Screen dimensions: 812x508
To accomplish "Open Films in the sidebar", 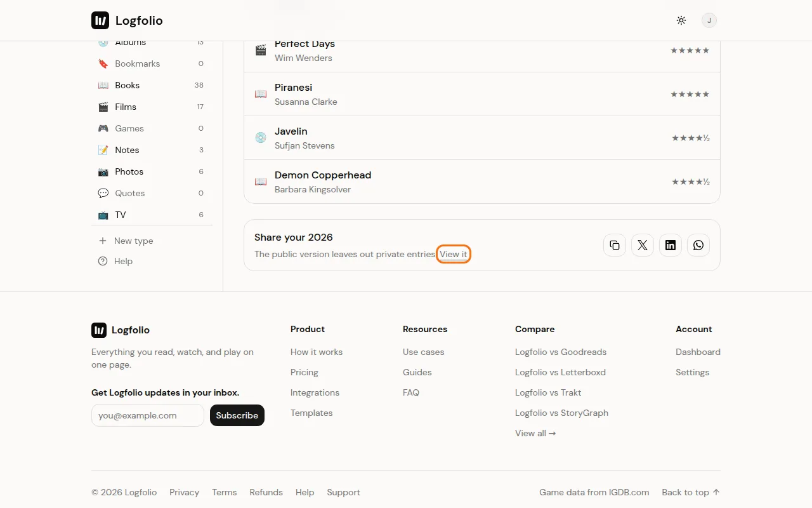I will 152,107.
